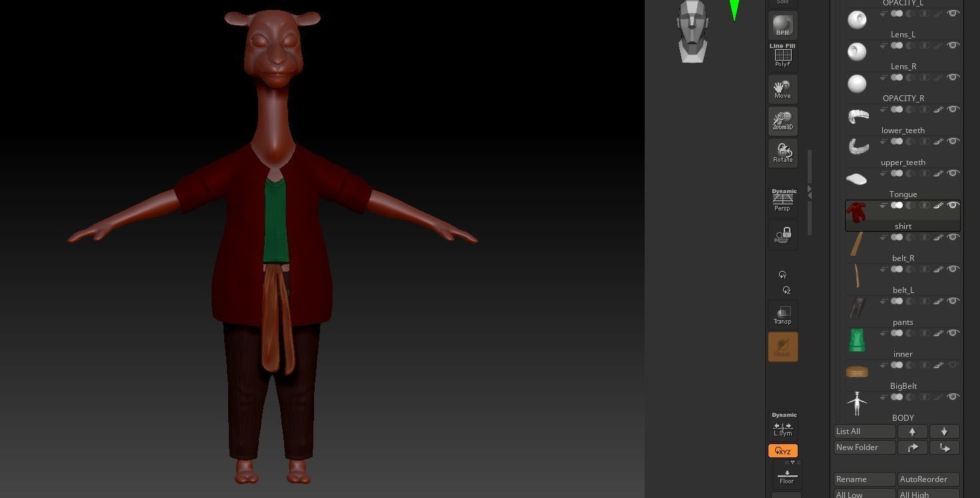Click the union toggle on BODY subtool
Viewport: 980px width, 498px height.
click(897, 397)
